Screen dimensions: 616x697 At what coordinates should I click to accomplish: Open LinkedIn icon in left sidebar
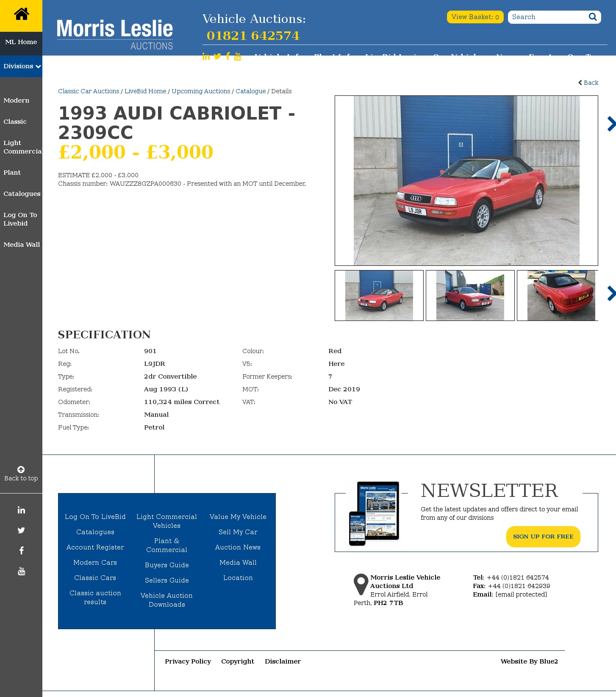click(x=21, y=510)
